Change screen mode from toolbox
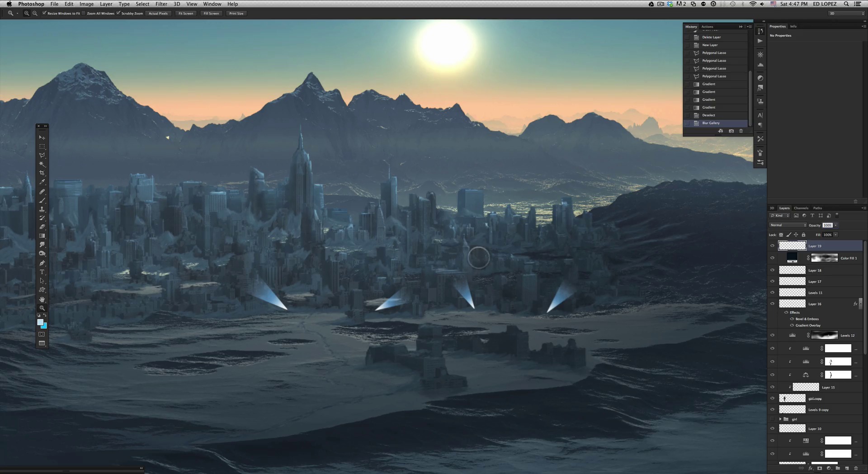This screenshot has height=474, width=868. tap(42, 343)
